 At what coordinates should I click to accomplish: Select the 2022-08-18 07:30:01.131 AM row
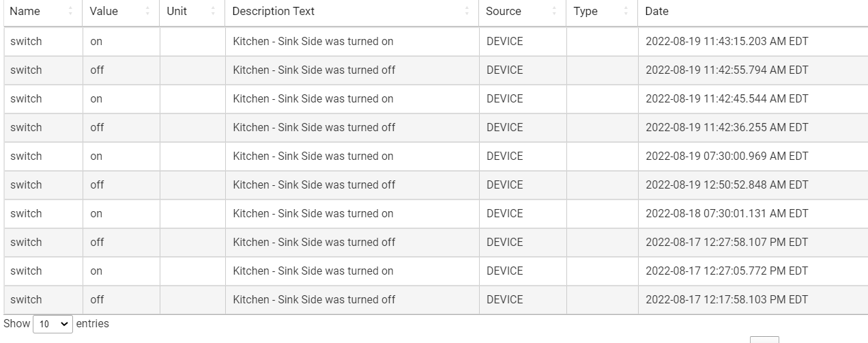[x=436, y=213]
